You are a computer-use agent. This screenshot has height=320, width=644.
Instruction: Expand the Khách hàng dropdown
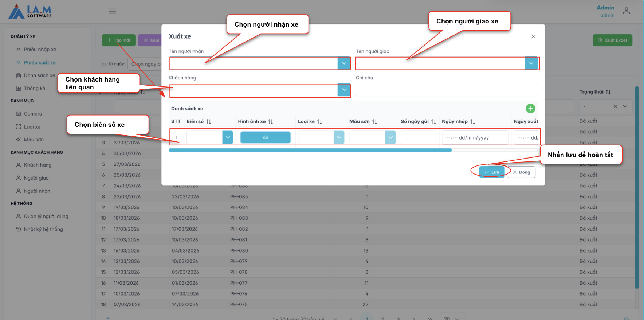click(344, 90)
